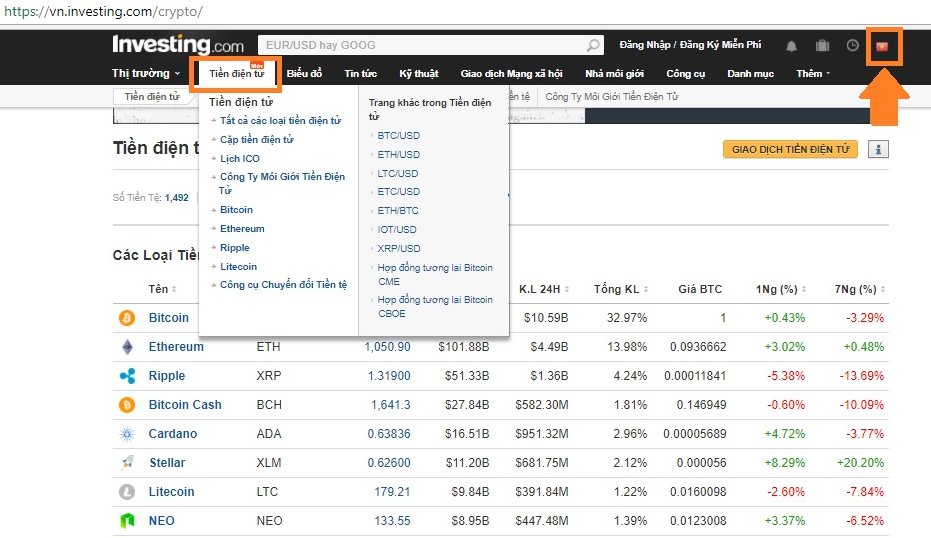The height and width of the screenshot is (538, 931).
Task: Click the info icon beside trade button
Action: coord(878,149)
